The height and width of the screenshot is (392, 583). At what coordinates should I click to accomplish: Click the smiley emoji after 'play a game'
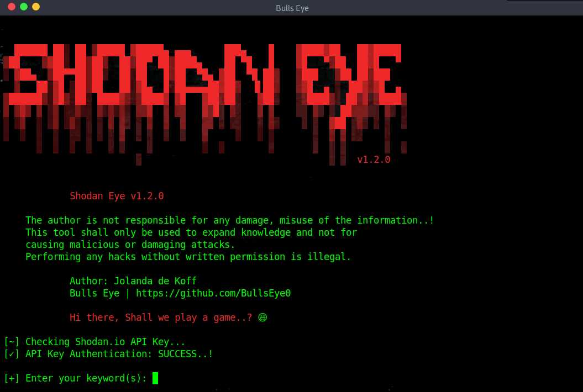click(x=262, y=317)
